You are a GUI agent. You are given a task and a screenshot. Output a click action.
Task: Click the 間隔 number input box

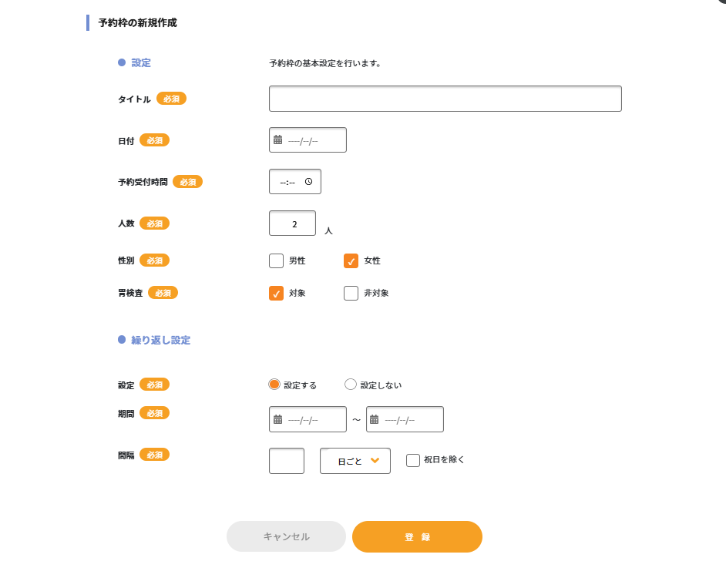pyautogui.click(x=287, y=461)
